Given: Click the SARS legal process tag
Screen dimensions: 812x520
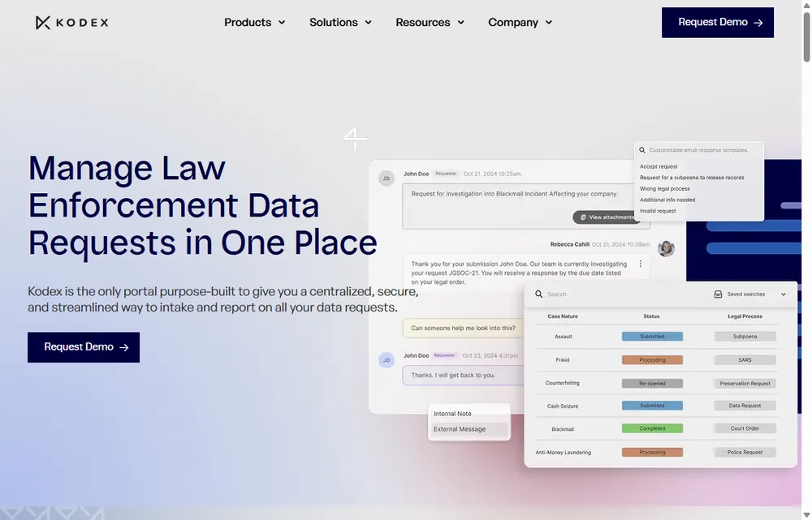Looking at the screenshot, I should [x=745, y=360].
